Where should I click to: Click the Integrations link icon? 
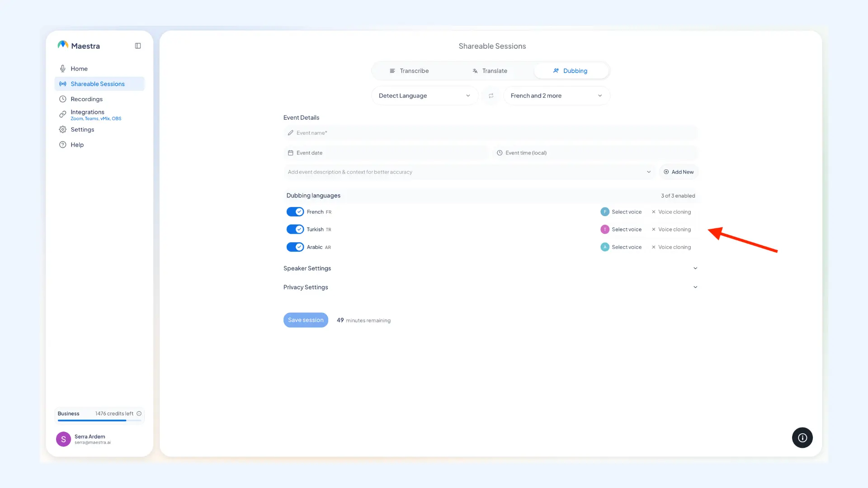coord(63,114)
